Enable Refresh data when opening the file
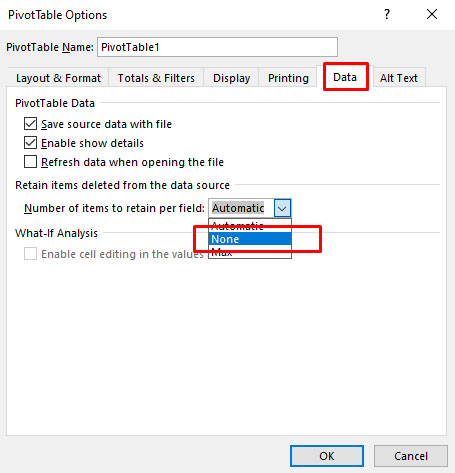Viewport: 455px width, 473px height. click(x=30, y=162)
